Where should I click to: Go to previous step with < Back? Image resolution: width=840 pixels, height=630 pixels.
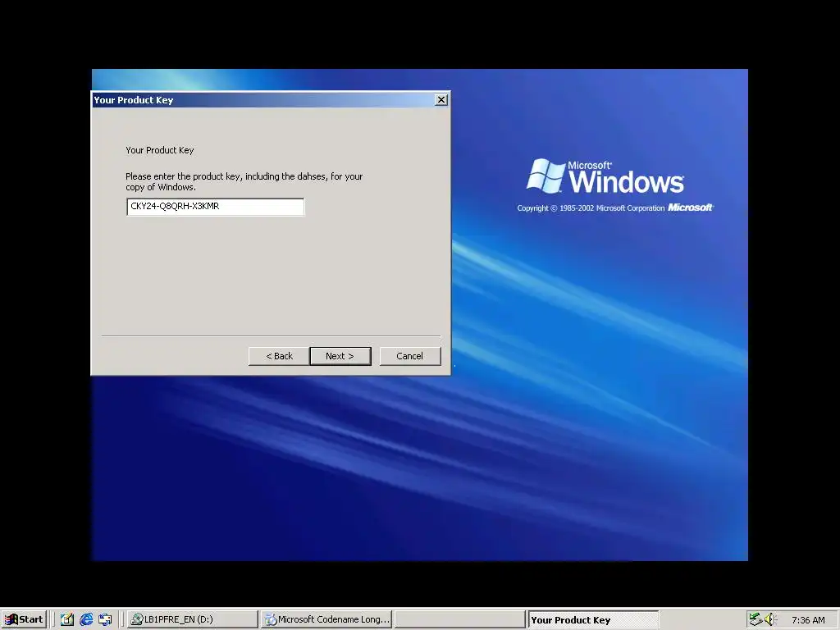[279, 356]
